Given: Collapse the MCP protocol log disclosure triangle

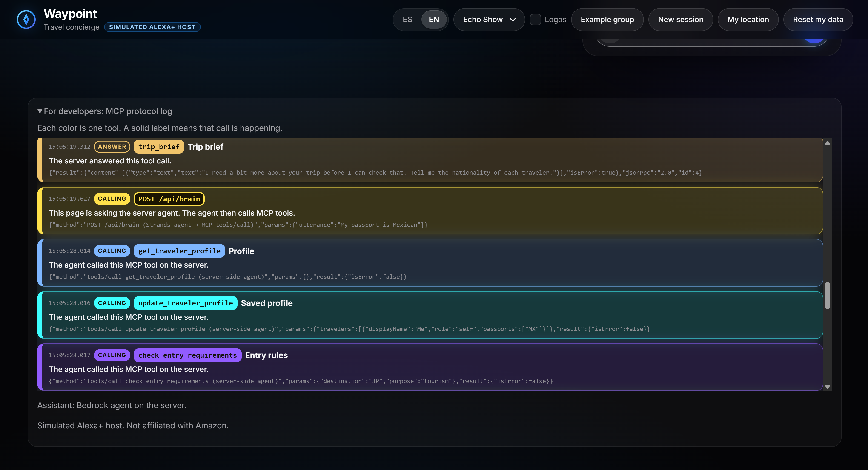Looking at the screenshot, I should [40, 111].
